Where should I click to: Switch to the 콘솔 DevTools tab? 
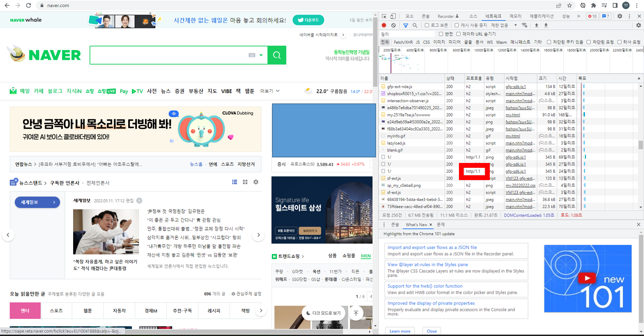(x=426, y=16)
